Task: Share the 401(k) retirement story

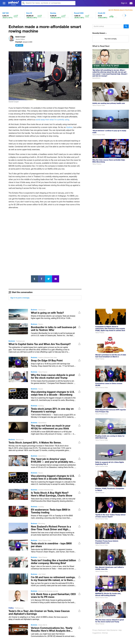Action: point(79,425)
